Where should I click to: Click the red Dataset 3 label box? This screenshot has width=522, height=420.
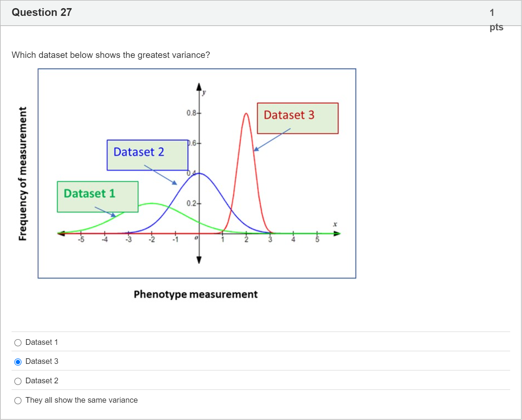(x=297, y=118)
